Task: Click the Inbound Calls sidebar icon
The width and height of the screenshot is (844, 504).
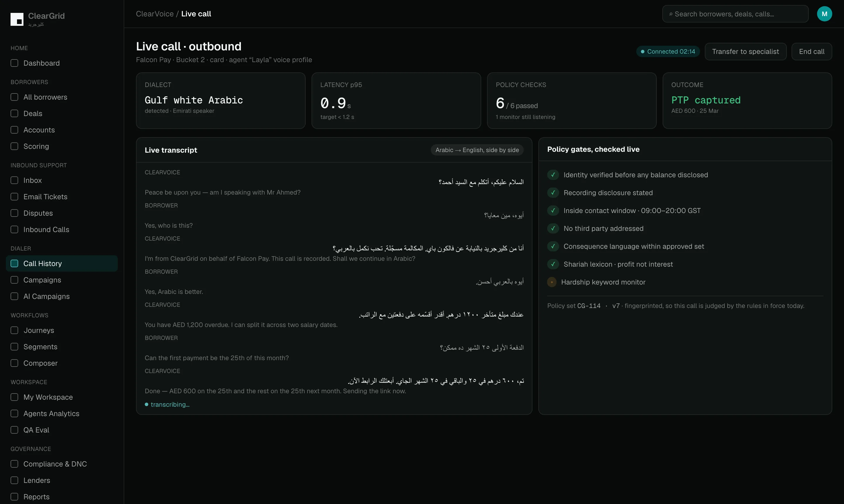Action: (14, 230)
